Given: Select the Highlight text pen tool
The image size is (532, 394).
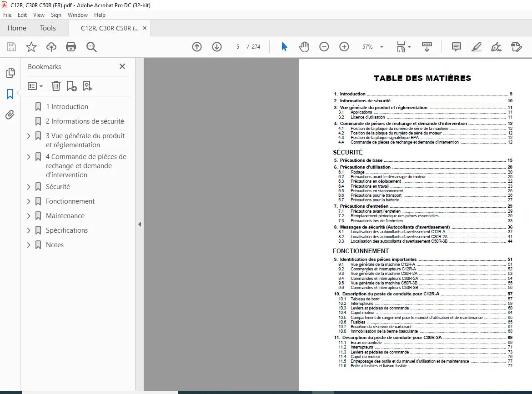Looking at the screenshot, I should click(x=477, y=47).
